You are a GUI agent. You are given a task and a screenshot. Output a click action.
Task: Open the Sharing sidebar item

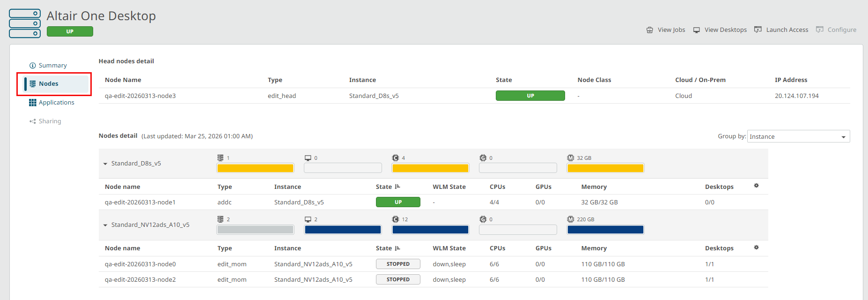click(50, 121)
